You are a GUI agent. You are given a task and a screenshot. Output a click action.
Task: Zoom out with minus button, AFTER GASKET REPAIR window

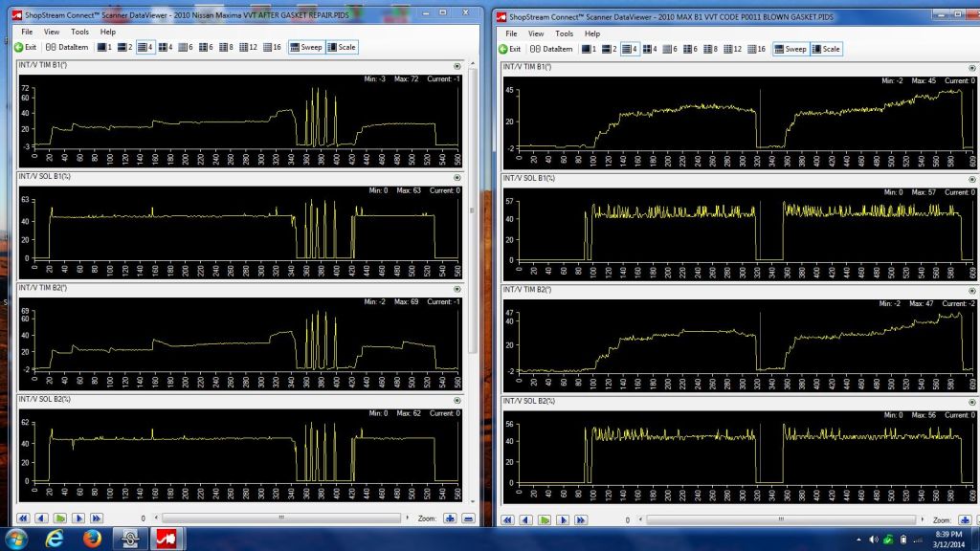(468, 518)
